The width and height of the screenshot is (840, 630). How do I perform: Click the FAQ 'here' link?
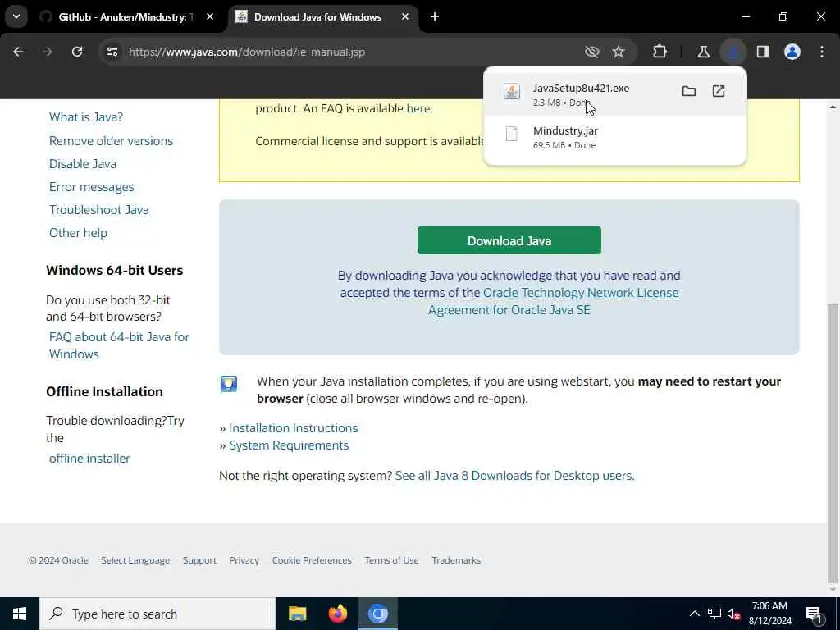[x=418, y=108]
